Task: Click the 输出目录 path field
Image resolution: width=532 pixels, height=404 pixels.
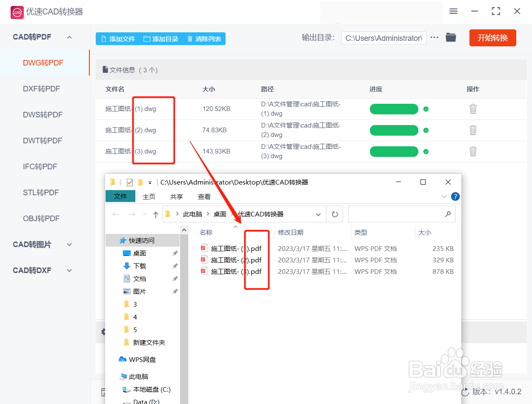Action: coord(384,38)
